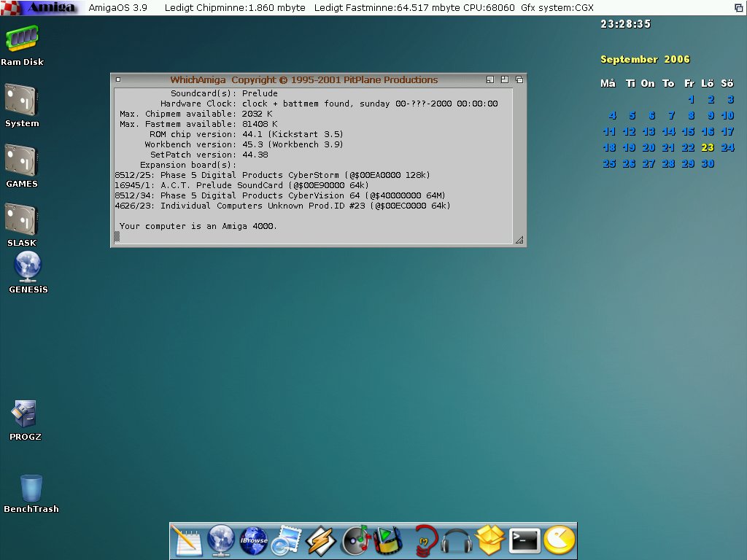
Task: Click the Max. Chipmem available 2032 K line
Action: click(x=196, y=114)
